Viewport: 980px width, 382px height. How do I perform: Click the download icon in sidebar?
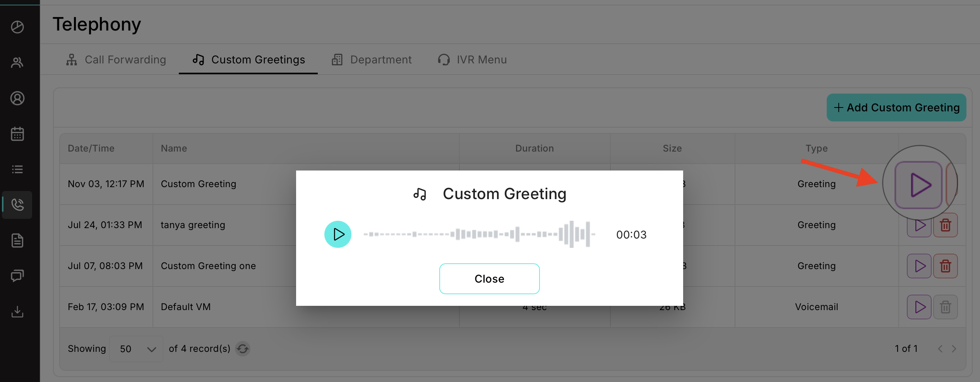tap(17, 311)
